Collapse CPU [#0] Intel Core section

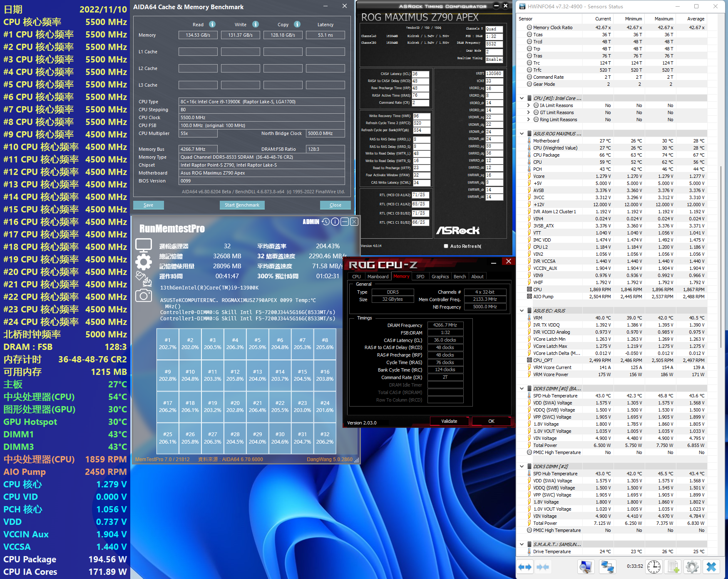(x=522, y=98)
